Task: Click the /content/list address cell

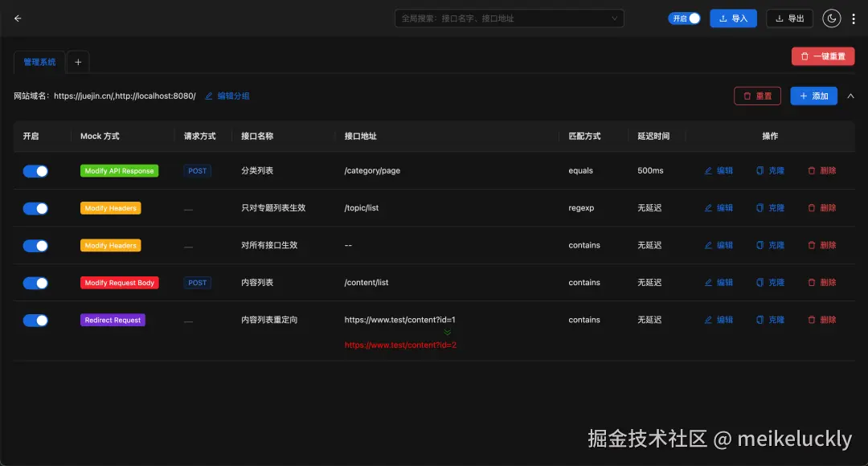Action: tap(366, 282)
